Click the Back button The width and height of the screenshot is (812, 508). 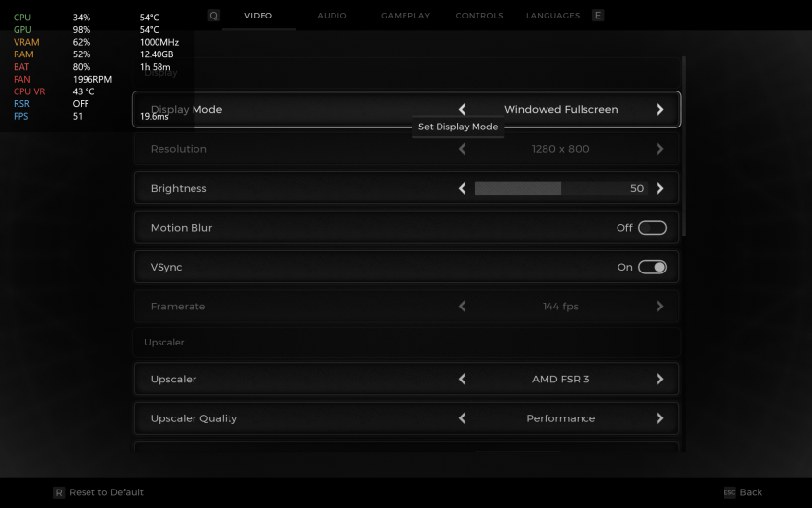click(x=751, y=492)
